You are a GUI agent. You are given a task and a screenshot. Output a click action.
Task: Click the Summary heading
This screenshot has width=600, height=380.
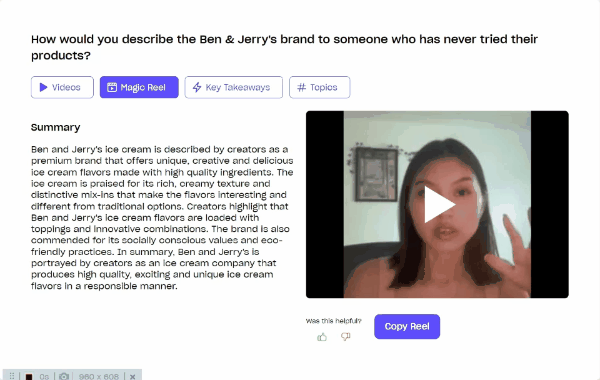55,127
